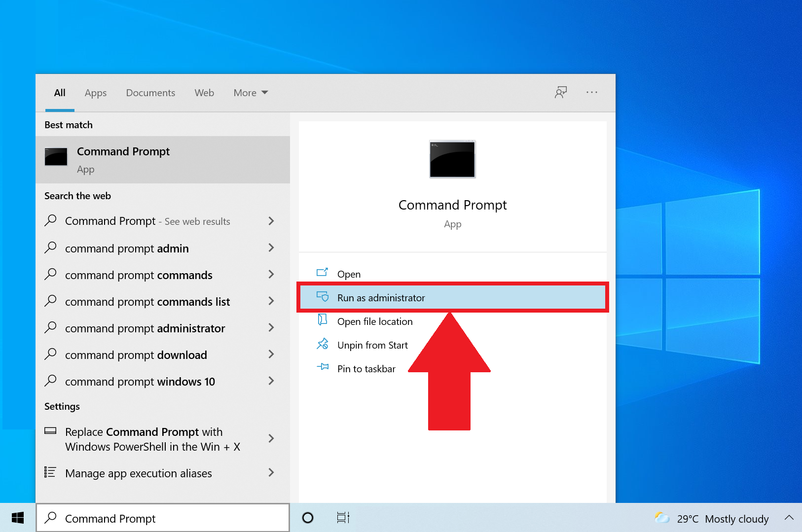
Task: Click the Windows Start button
Action: tap(18, 518)
